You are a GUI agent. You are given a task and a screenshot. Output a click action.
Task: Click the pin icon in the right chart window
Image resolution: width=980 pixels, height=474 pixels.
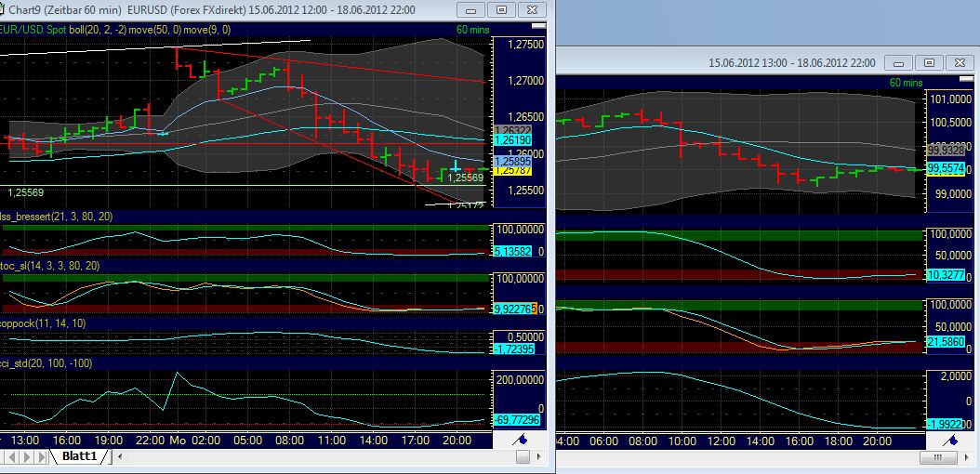coord(949,441)
